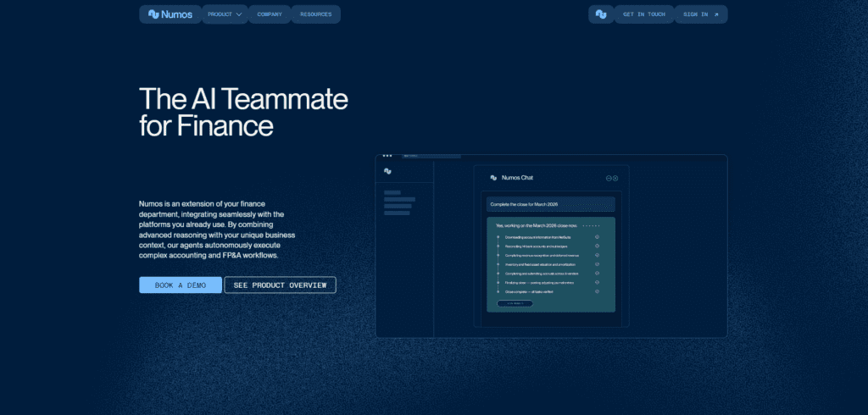The height and width of the screenshot is (415, 868).
Task: Click the 'Numos Chat' title text
Action: click(x=517, y=178)
